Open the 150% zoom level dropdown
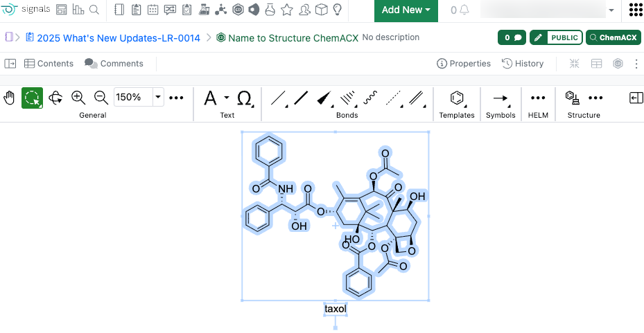 point(157,98)
